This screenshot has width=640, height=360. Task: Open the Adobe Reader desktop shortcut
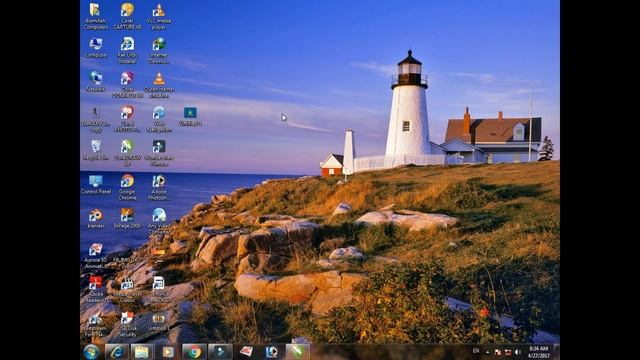pyautogui.click(x=96, y=290)
